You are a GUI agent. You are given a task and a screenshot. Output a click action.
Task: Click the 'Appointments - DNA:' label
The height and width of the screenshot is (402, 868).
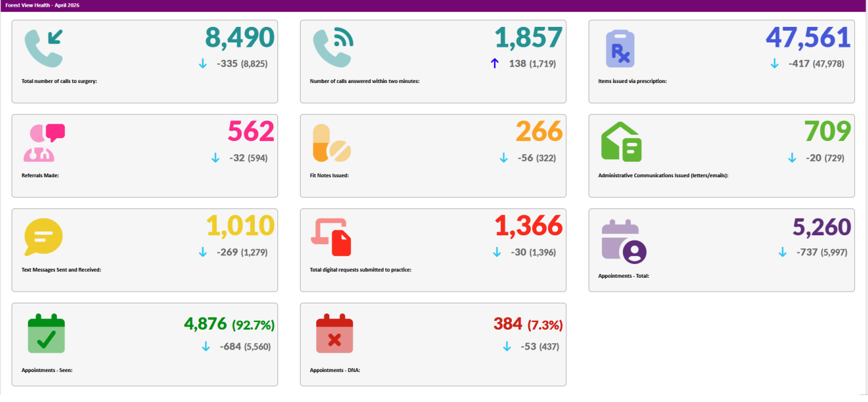335,370
